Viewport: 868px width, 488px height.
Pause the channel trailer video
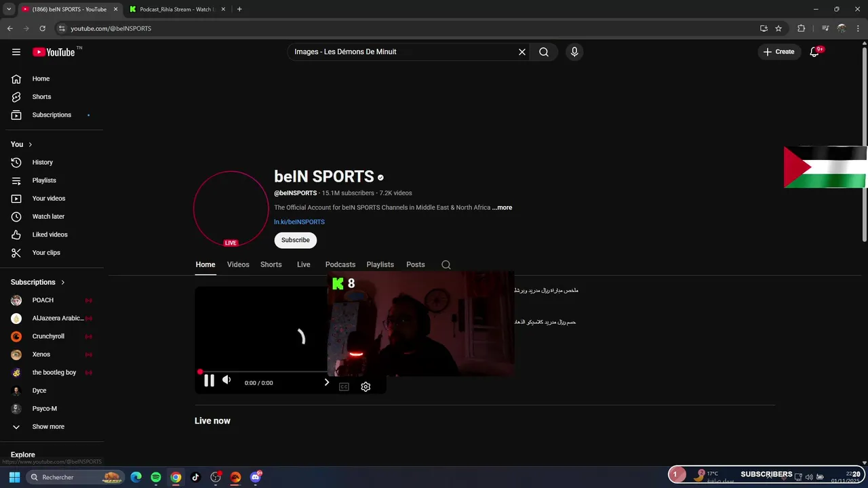[x=209, y=381]
